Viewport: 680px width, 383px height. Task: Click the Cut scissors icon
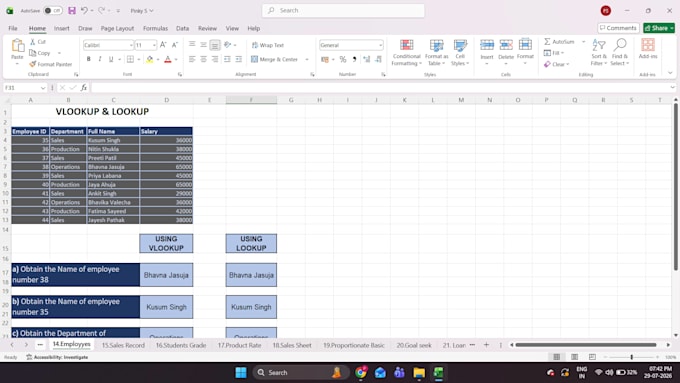click(33, 42)
